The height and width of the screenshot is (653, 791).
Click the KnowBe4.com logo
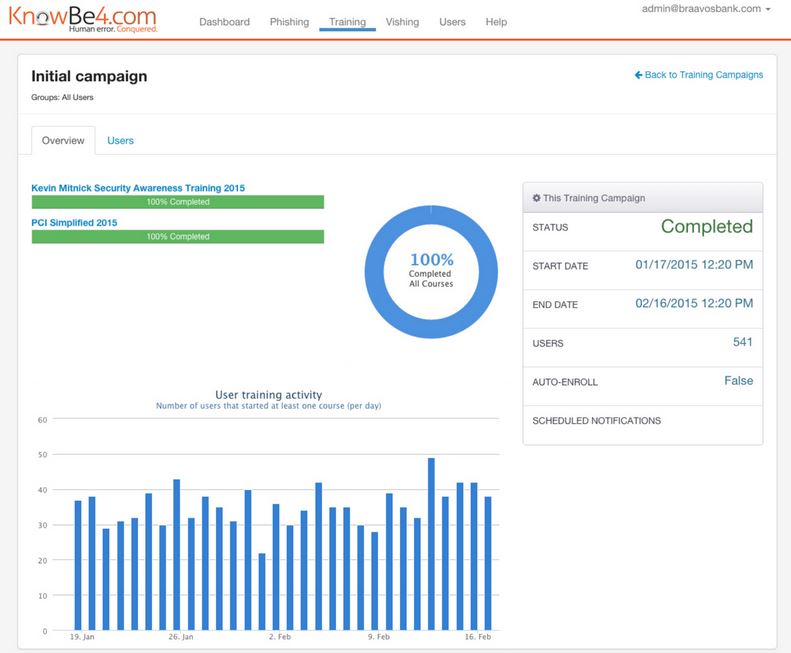82,19
